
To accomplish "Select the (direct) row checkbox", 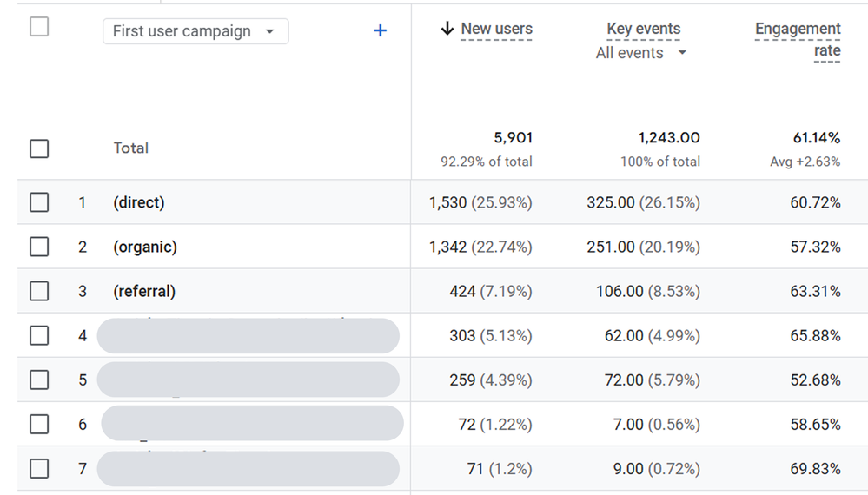I will (x=39, y=202).
